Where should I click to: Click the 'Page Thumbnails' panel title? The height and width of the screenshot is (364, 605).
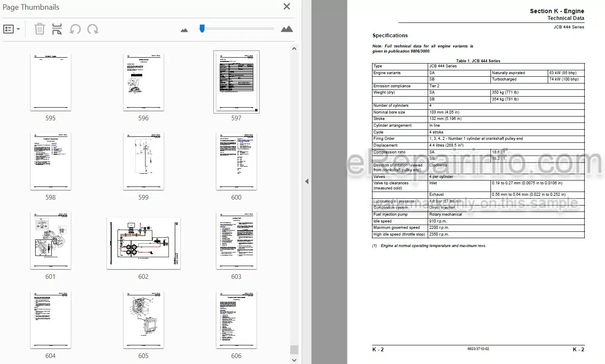pyautogui.click(x=31, y=7)
